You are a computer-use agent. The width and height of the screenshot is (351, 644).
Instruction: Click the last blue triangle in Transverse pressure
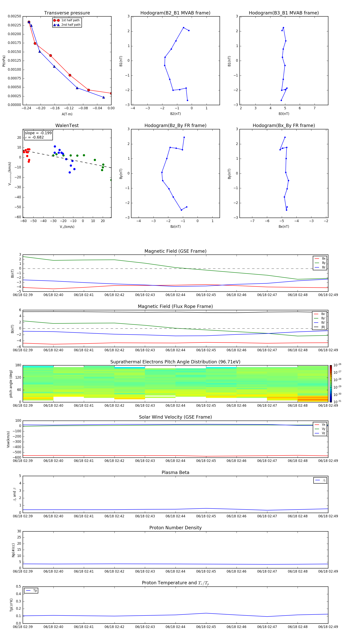click(x=103, y=97)
